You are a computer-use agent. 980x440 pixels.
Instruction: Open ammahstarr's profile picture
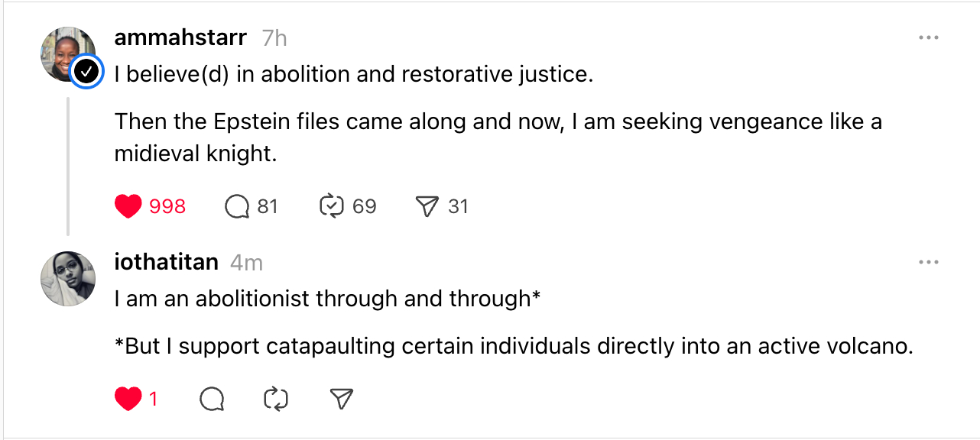click(66, 52)
